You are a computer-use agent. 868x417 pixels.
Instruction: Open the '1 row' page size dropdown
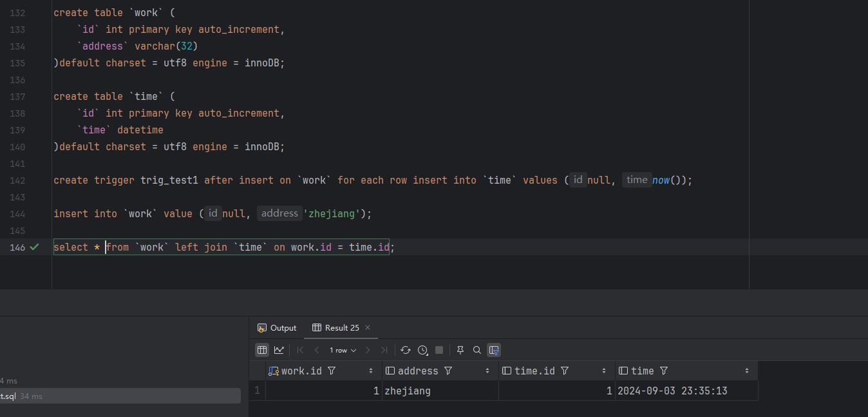343,350
